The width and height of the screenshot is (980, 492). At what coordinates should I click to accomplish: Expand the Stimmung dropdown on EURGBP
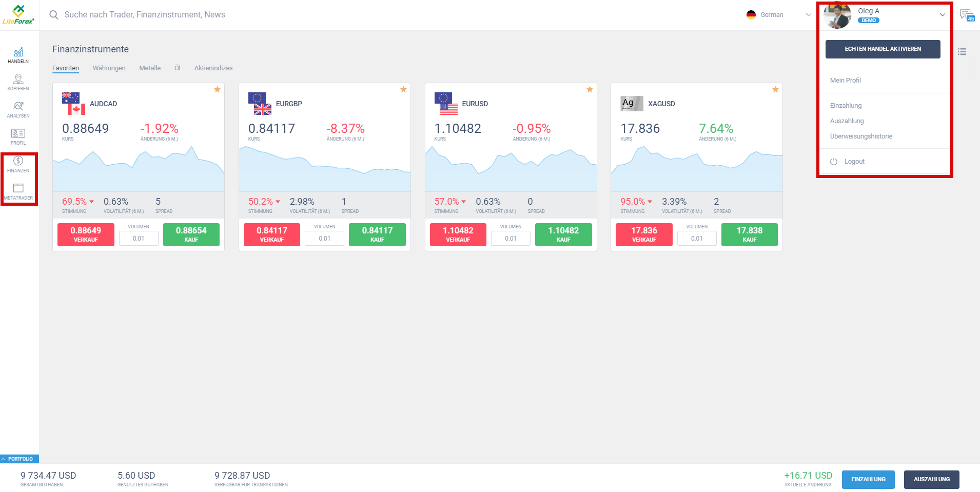point(278,202)
